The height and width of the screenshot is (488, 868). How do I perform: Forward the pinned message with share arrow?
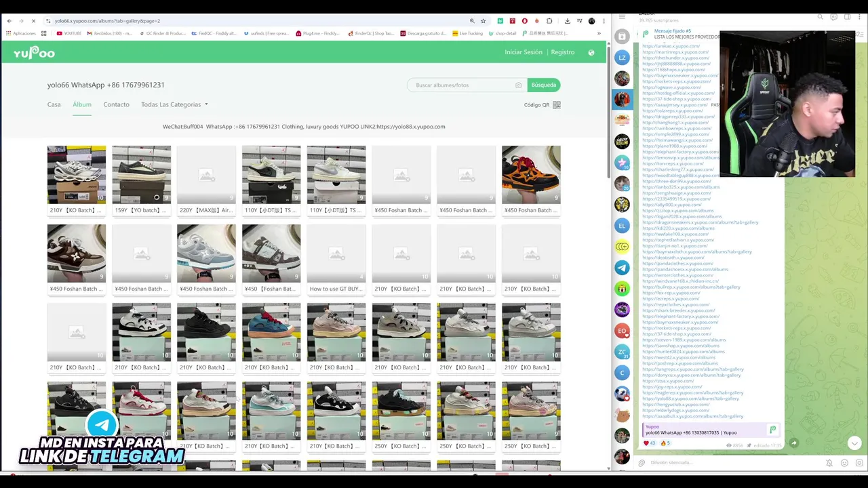click(793, 443)
